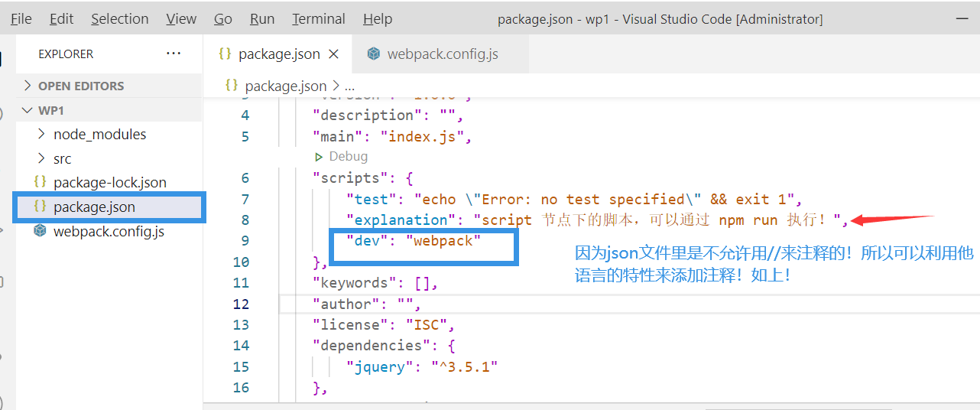Screen dimensions: 980x410
Task: Click the "test" script key
Action: click(371, 199)
